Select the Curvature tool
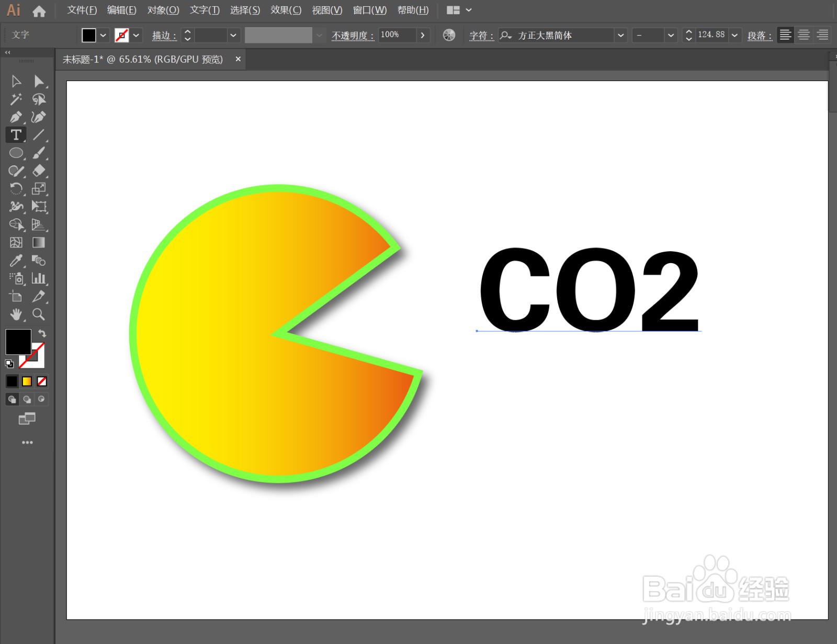837x644 pixels. point(39,117)
